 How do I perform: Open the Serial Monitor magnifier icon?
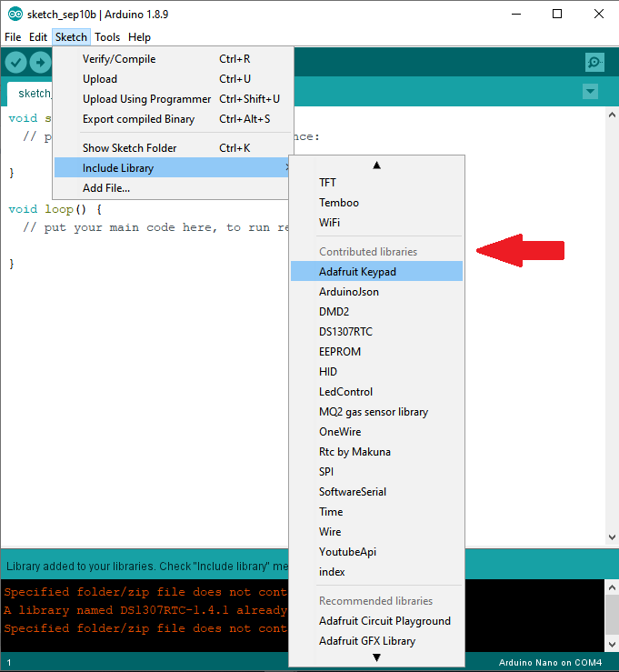[594, 63]
